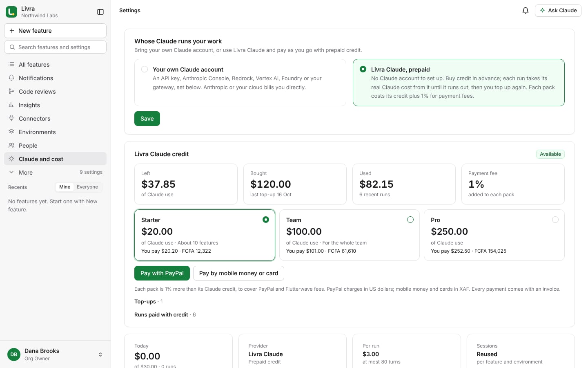Click Pay by mobile money or card
Screen dimensions: 588x368
pyautogui.click(x=238, y=273)
